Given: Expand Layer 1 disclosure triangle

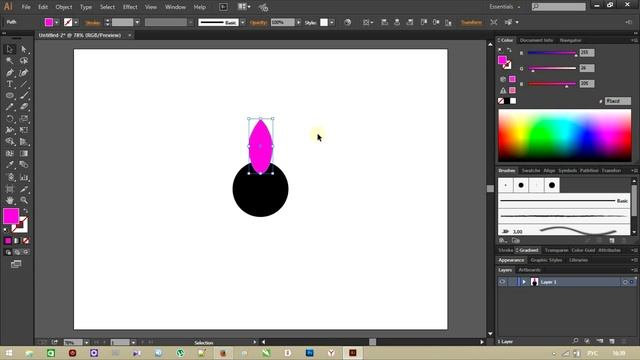Looking at the screenshot, I should coord(524,282).
